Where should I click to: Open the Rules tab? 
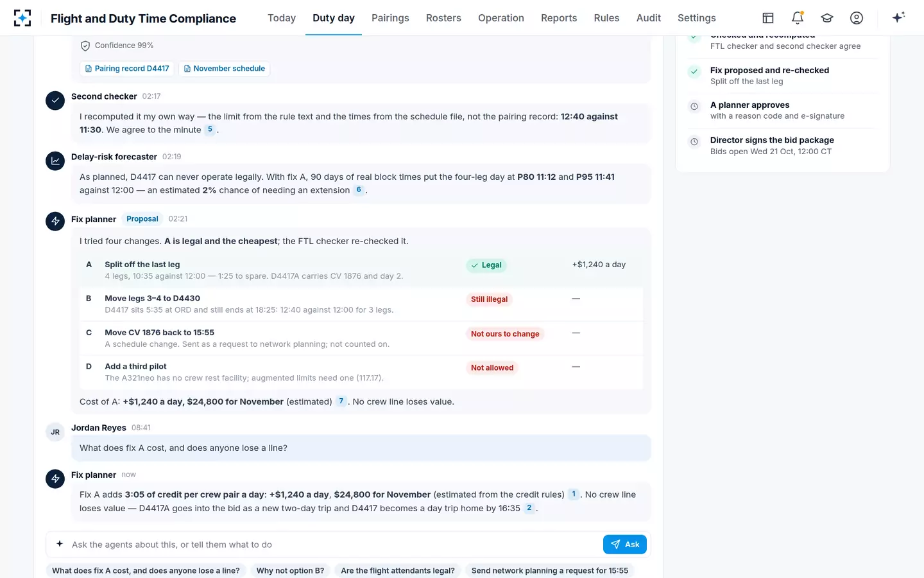coord(606,18)
